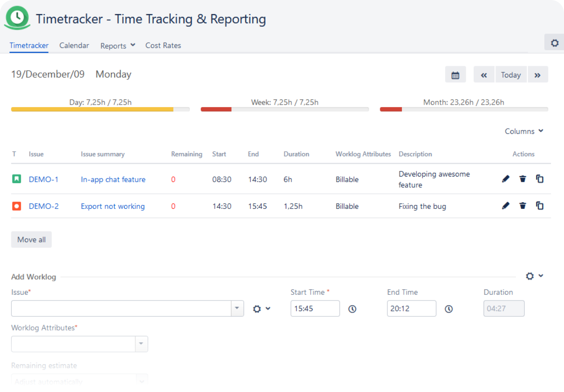
Task: Focus the End Time field showing 20:12
Action: (x=412, y=308)
